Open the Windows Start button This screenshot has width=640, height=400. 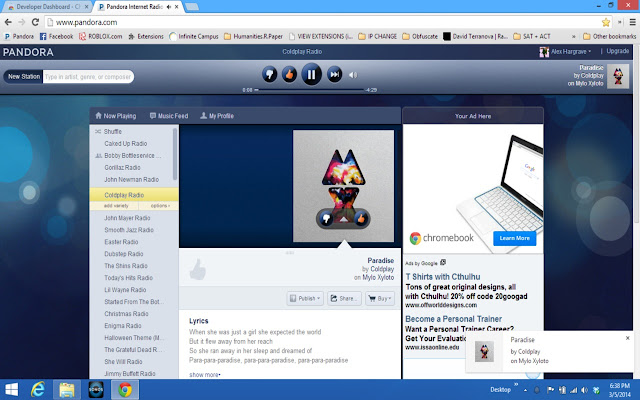pyautogui.click(x=11, y=390)
